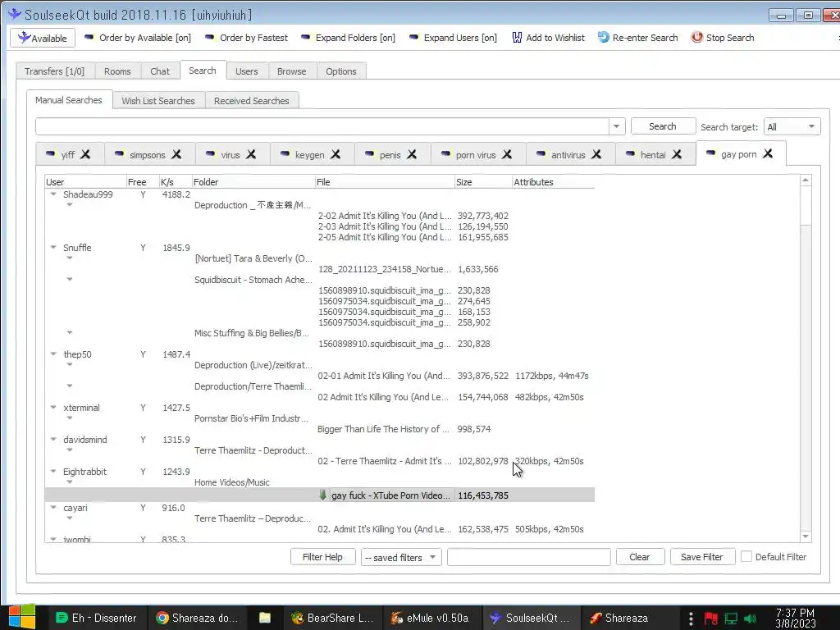
Task: Click the volume speaker tray icon
Action: [x=751, y=619]
